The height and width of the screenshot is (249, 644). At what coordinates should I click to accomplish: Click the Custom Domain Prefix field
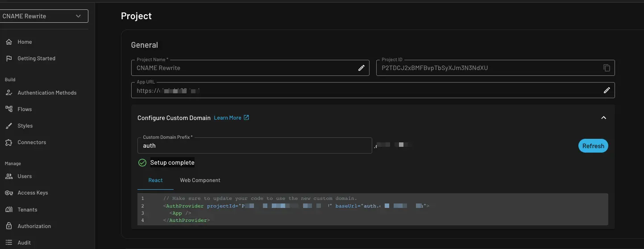point(254,145)
